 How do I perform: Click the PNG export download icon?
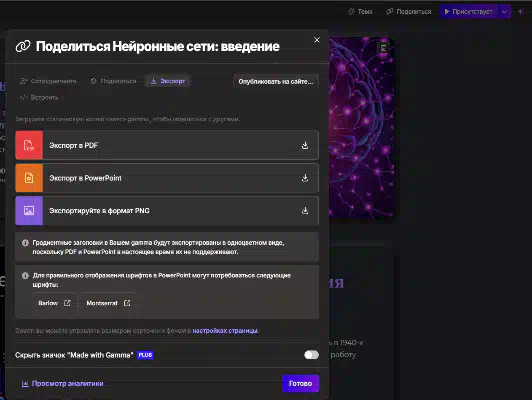tap(305, 210)
